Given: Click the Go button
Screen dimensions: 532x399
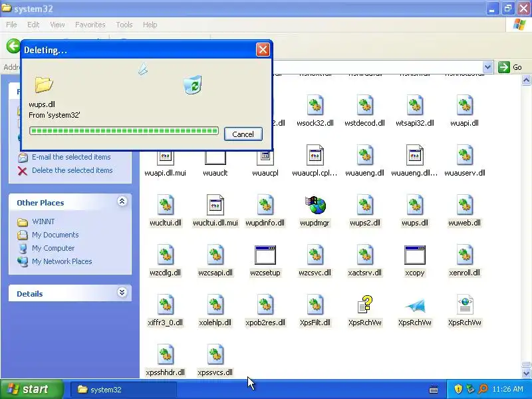Looking at the screenshot, I should pyautogui.click(x=510, y=67).
